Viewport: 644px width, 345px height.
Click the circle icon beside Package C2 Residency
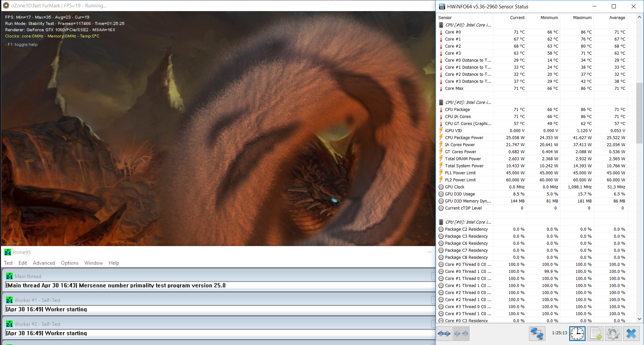(x=441, y=229)
